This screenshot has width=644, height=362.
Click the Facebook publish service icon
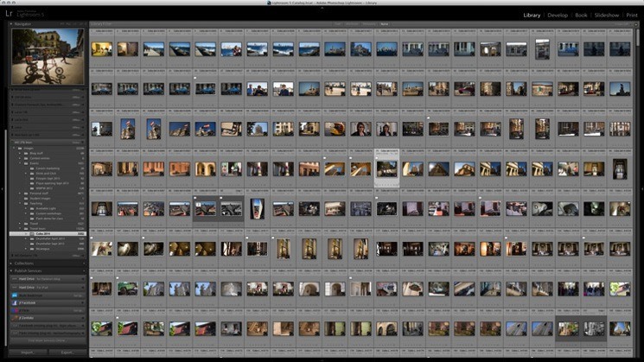15,303
